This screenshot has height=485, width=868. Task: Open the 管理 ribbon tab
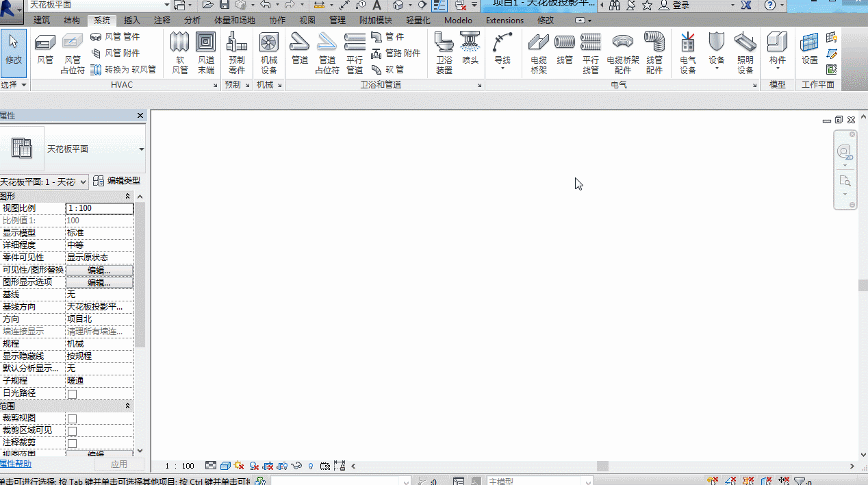(x=337, y=21)
